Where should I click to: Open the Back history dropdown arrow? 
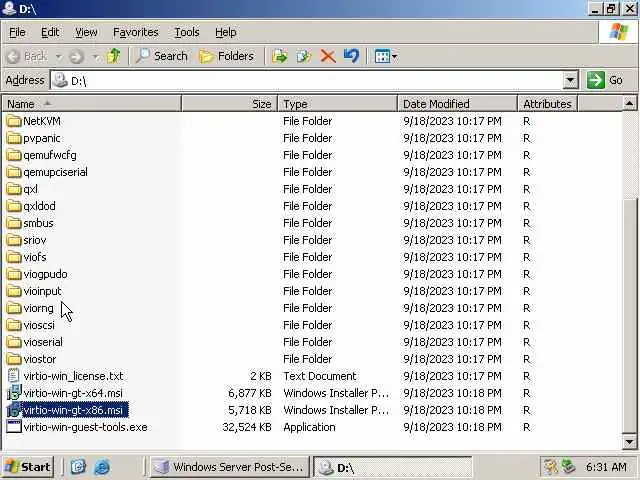click(x=59, y=56)
